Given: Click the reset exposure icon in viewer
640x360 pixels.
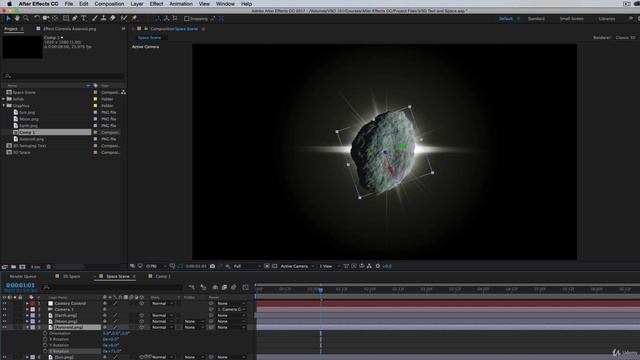Looking at the screenshot, I should [378, 266].
